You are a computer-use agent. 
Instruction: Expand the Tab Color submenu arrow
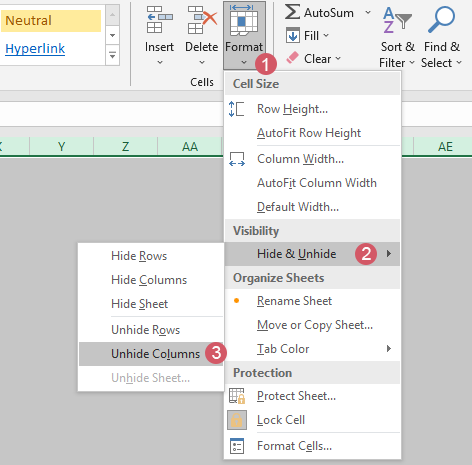tap(389, 349)
